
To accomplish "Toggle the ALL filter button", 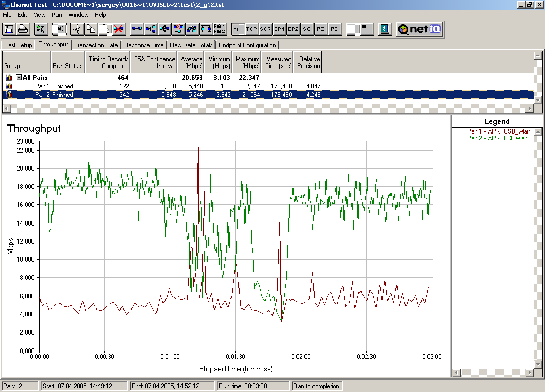I will click(238, 29).
